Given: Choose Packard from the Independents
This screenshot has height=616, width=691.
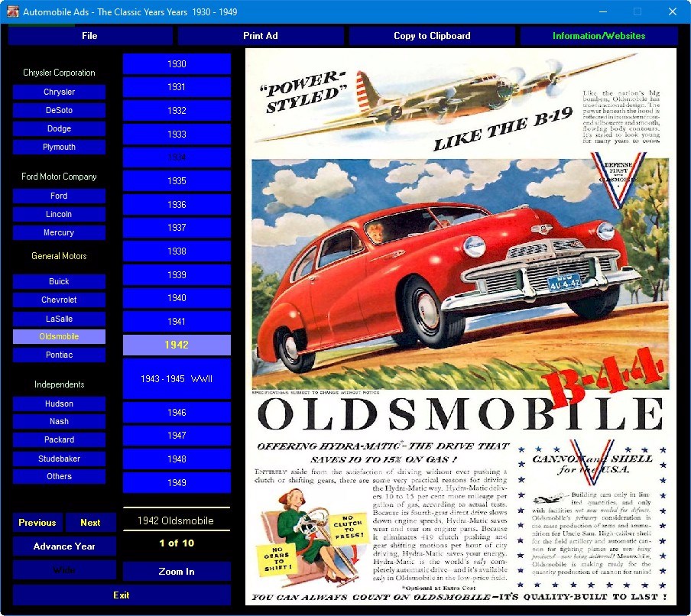Looking at the screenshot, I should [59, 439].
